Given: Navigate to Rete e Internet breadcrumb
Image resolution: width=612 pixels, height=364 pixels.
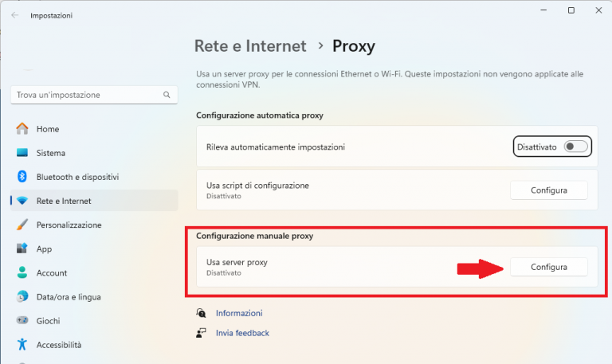Looking at the screenshot, I should 250,46.
